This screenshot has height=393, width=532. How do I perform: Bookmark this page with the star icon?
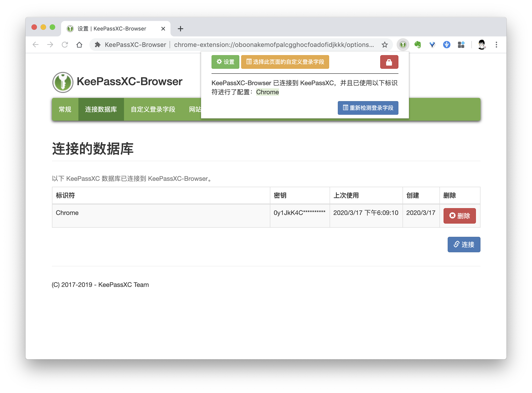pos(385,44)
